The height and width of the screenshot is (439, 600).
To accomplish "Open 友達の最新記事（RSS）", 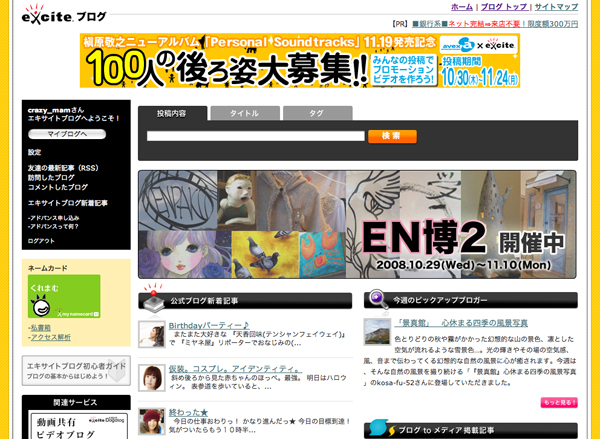I will (63, 168).
